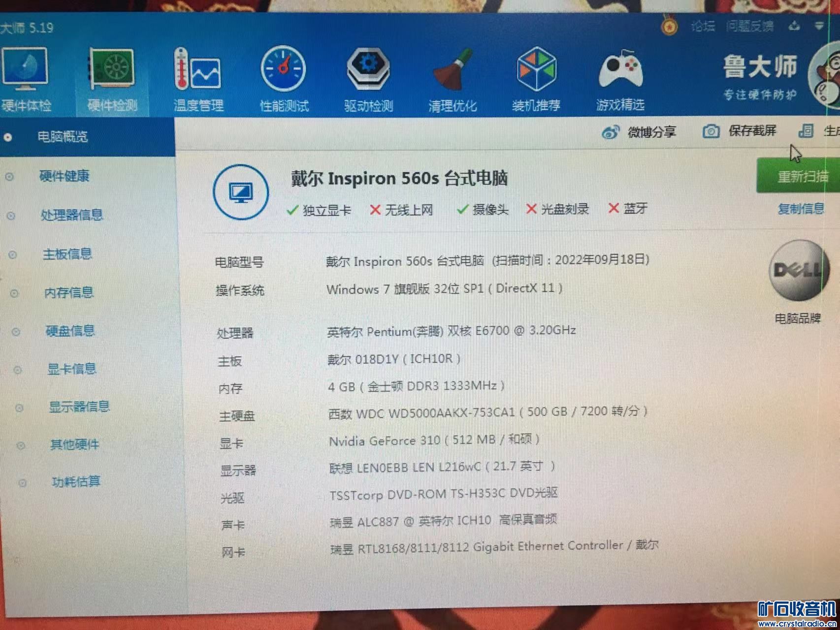Image resolution: width=840 pixels, height=630 pixels.
Task: Open 温度管理 temperature management
Action: [x=198, y=80]
